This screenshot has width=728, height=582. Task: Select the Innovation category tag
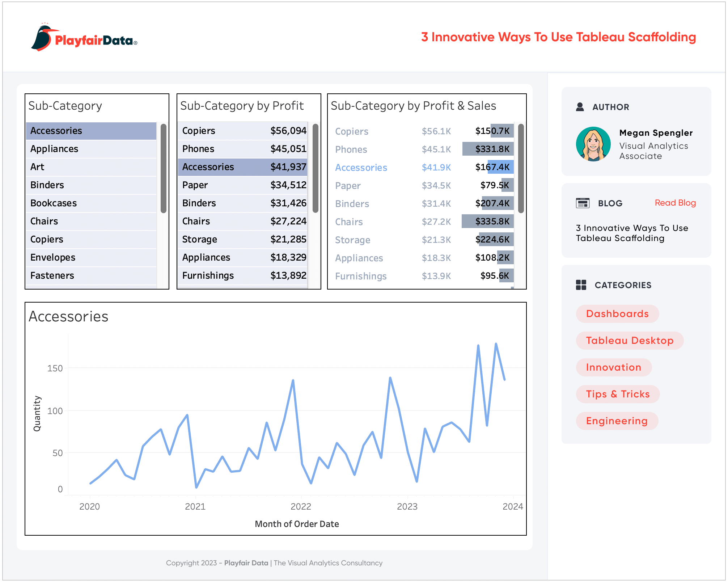(x=614, y=367)
